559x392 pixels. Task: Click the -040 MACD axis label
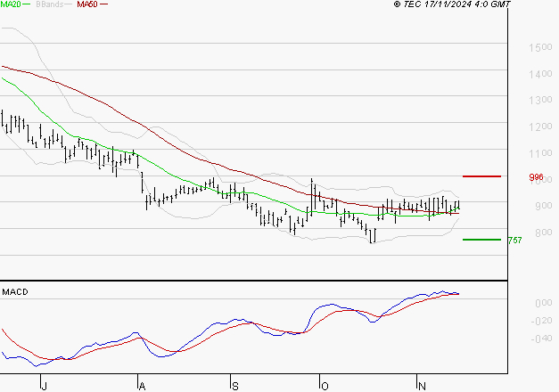pyautogui.click(x=541, y=339)
